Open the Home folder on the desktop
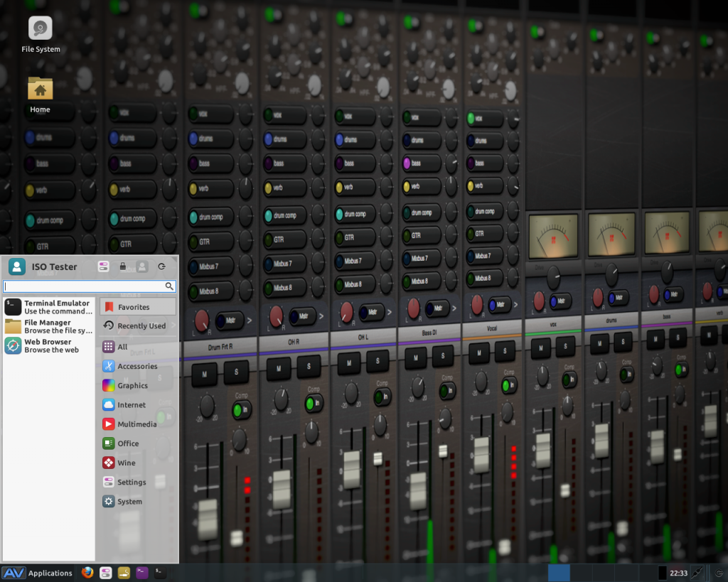This screenshot has width=728, height=582. [x=41, y=90]
